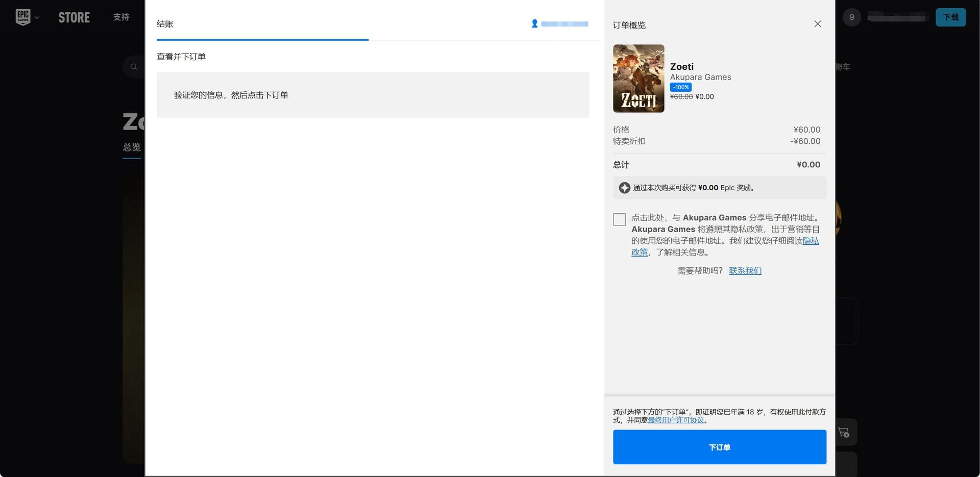The image size is (980, 477).
Task: Click the 下载 button in header
Action: [x=950, y=17]
